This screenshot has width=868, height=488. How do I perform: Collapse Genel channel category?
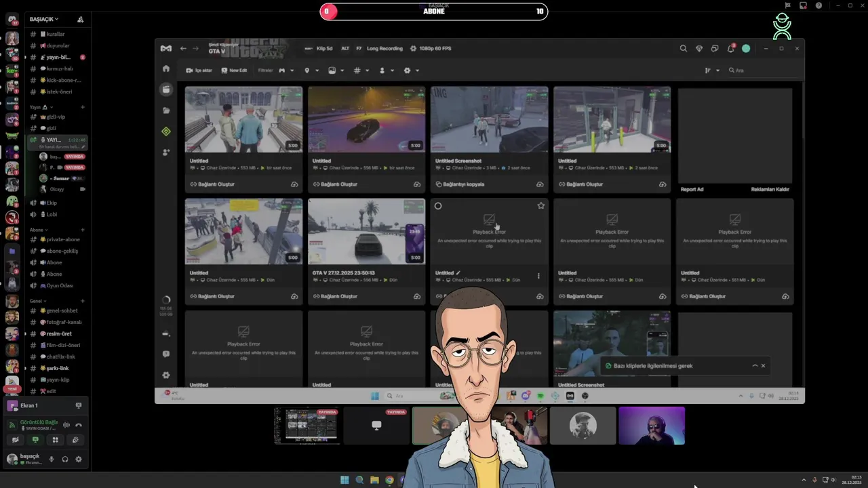(38, 301)
